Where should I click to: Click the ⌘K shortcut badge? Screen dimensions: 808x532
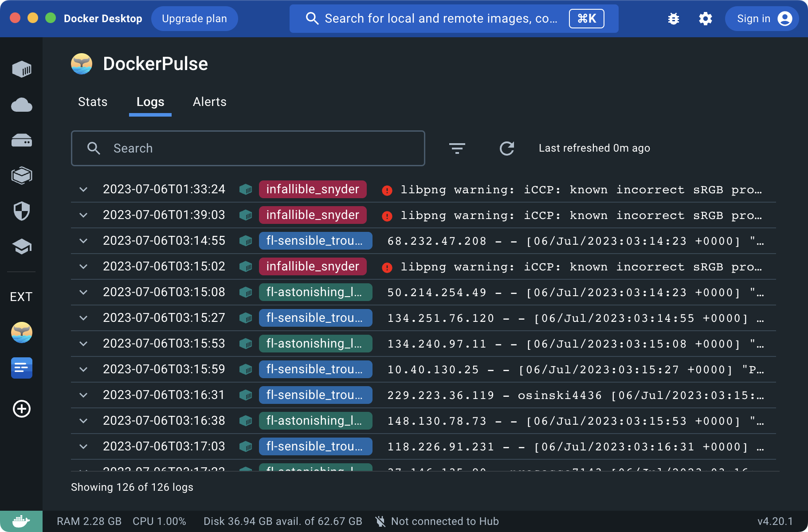(x=587, y=19)
